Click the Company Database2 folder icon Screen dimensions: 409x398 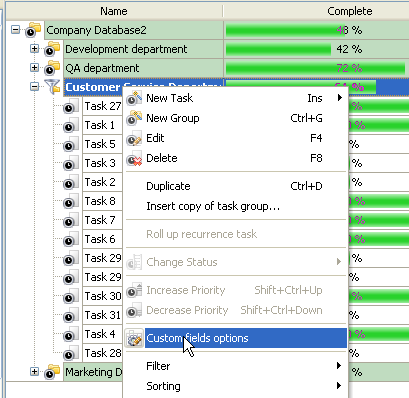tap(33, 30)
